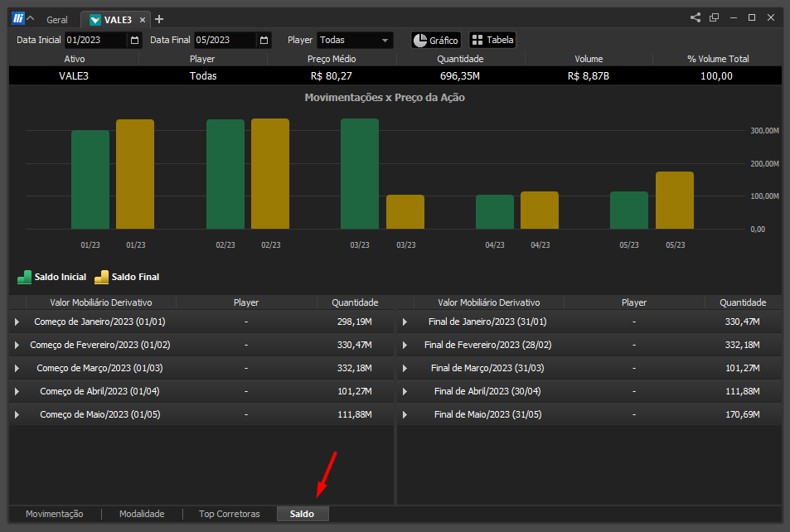Expand the Começo de Janeiro/2023 row
The width and height of the screenshot is (790, 532).
click(17, 322)
